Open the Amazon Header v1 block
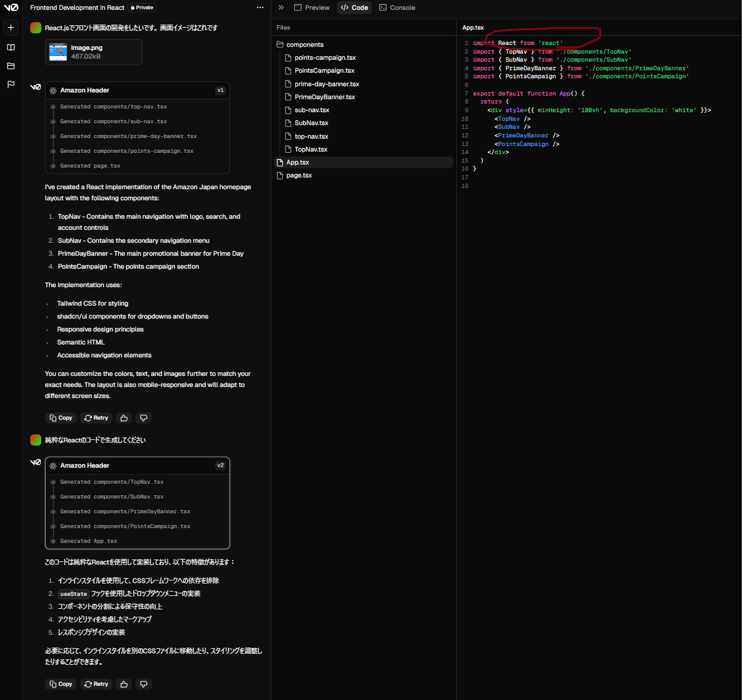 coord(137,90)
